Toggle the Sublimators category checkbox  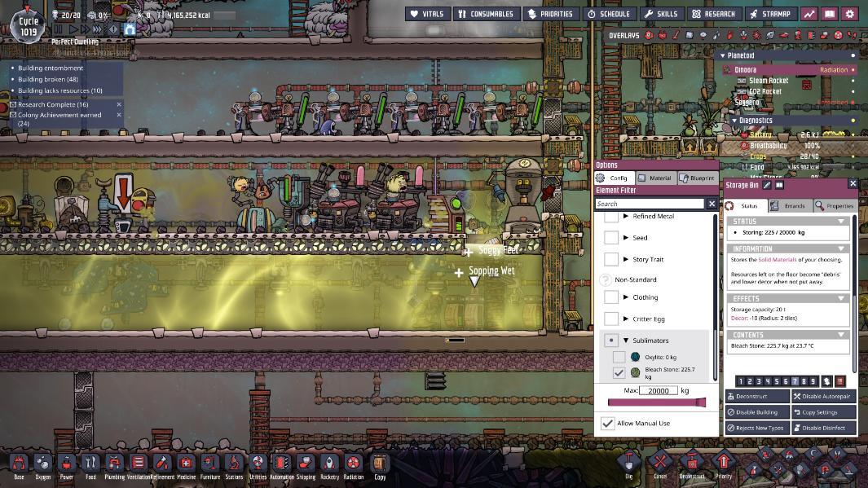pos(610,341)
